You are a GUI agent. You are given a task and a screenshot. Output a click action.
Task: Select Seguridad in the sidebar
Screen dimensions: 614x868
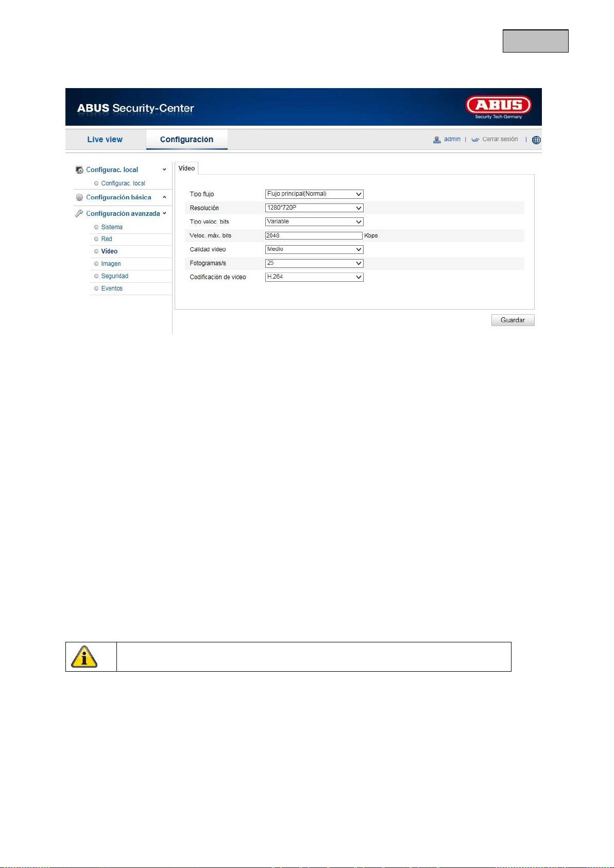[114, 276]
